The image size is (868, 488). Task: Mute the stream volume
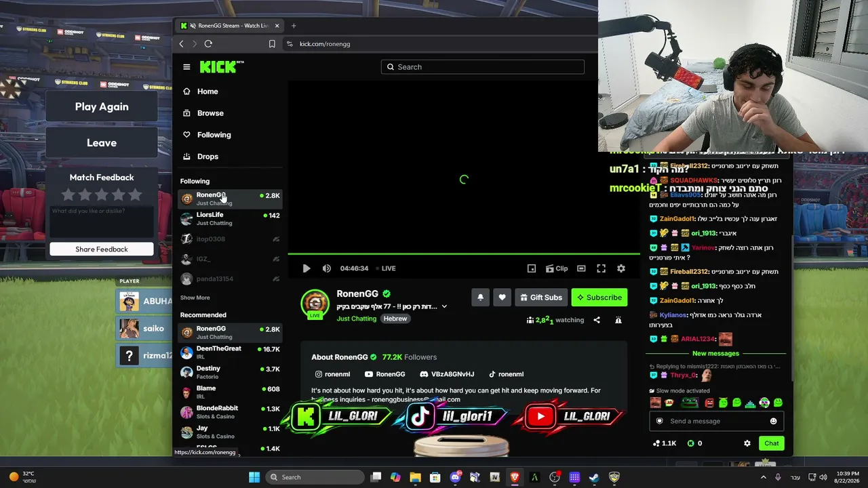[327, 268]
